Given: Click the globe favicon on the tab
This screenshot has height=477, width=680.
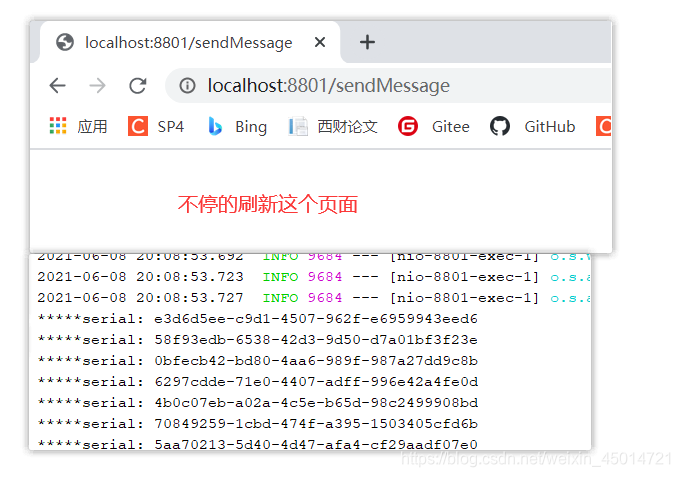Looking at the screenshot, I should tap(65, 42).
